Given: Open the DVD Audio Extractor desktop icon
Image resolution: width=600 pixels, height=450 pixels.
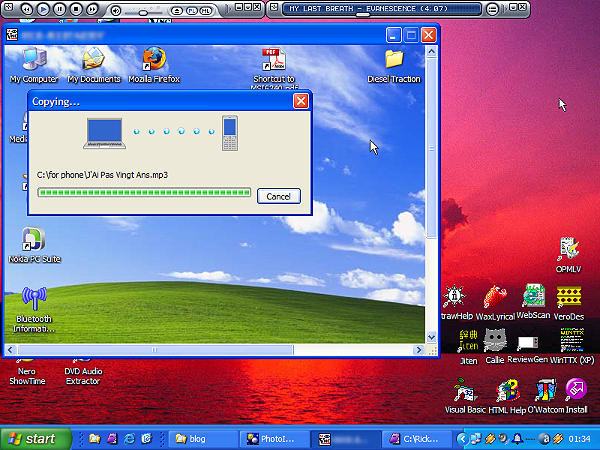Looking at the screenshot, I should click(x=83, y=371).
